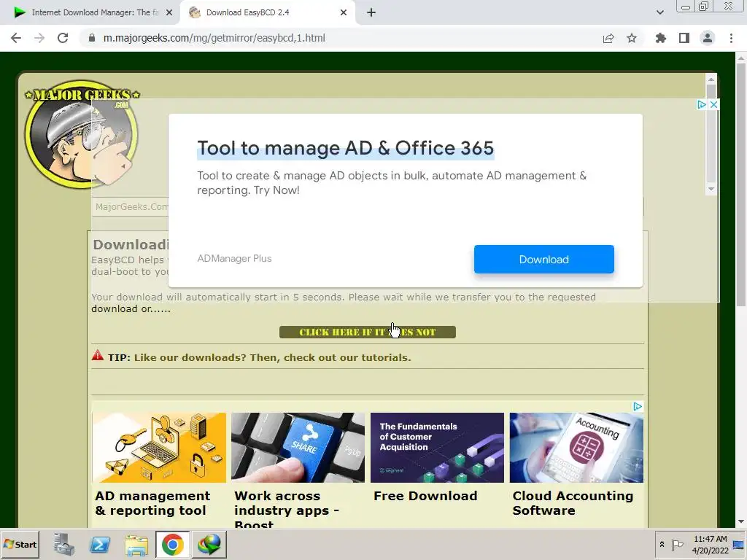Viewport: 747px width, 560px height.
Task: Close the Download EasyBCD 2.4 tab
Action: pos(344,12)
